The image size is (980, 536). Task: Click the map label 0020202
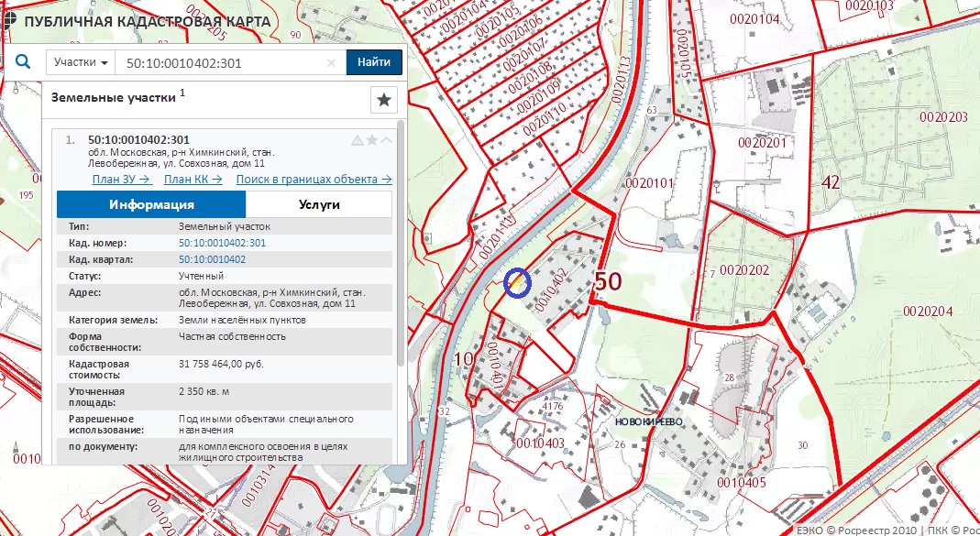coord(743,270)
